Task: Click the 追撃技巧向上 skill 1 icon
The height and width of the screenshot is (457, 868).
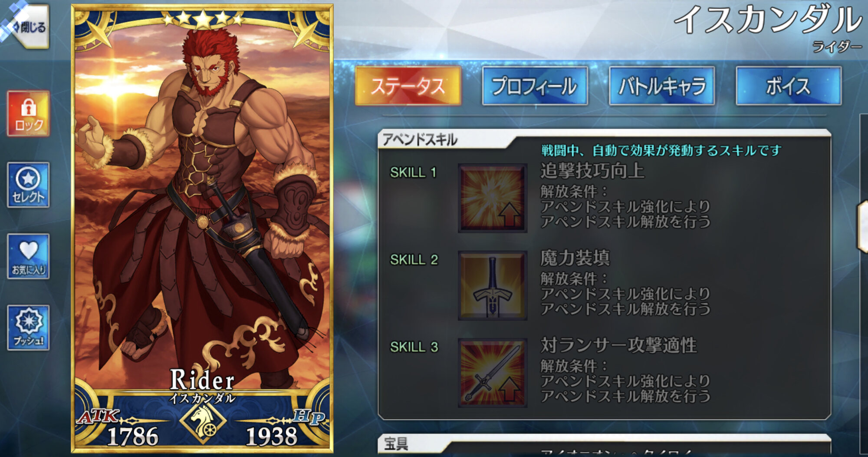Action: [493, 198]
